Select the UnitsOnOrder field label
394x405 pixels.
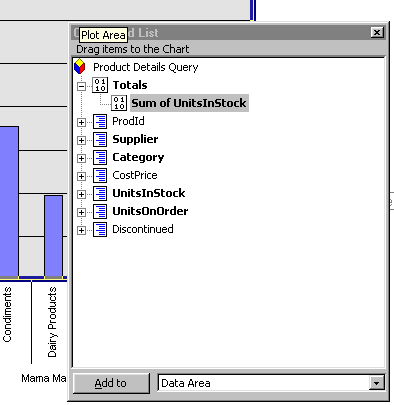click(150, 211)
